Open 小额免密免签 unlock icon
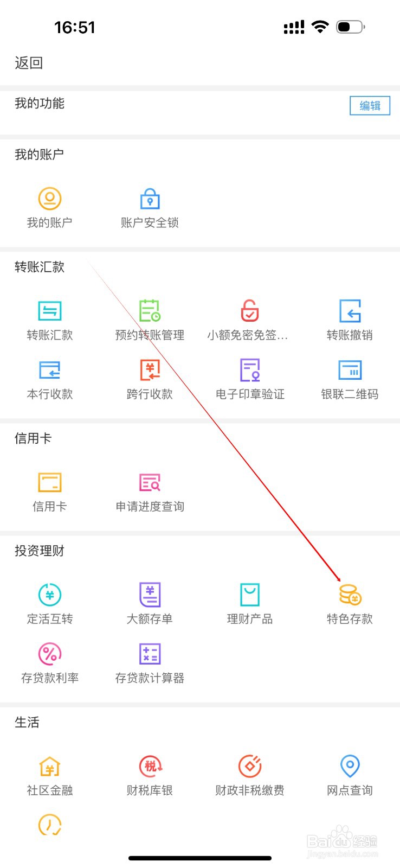 point(250,311)
